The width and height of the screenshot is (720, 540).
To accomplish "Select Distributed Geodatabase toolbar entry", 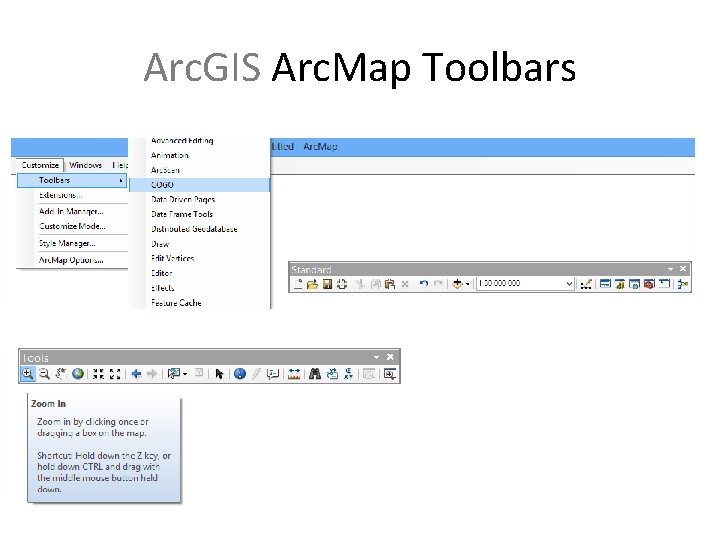I will tap(194, 229).
